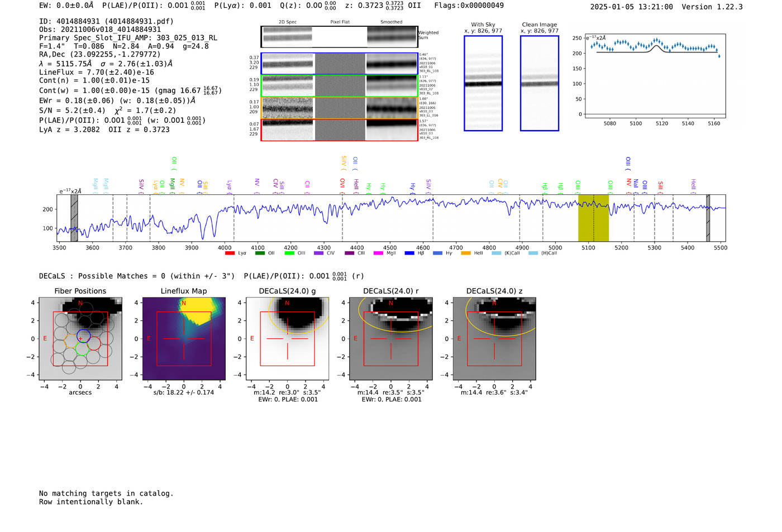Select the green-bordered 2D fiber spectrum row
The width and height of the screenshot is (782, 532).
coord(339,85)
